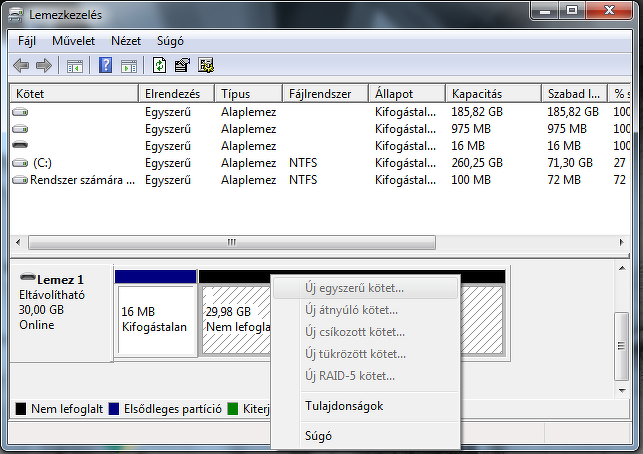Choose Új egyszerű kötet... in context menu
The width and height of the screenshot is (643, 454).
coord(365,288)
